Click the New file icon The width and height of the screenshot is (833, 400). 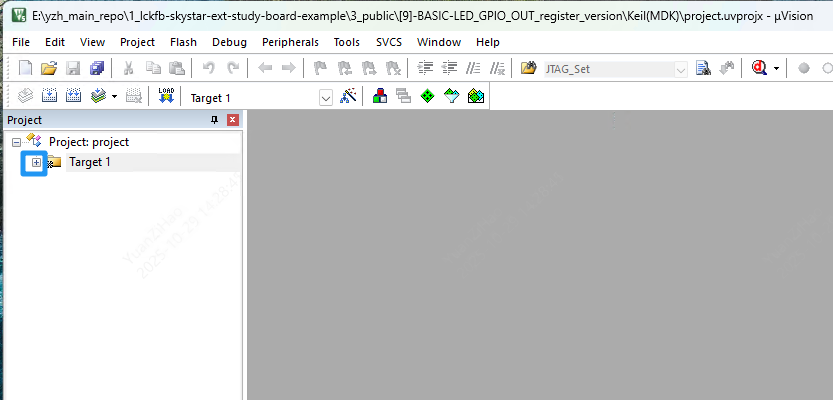coord(26,68)
